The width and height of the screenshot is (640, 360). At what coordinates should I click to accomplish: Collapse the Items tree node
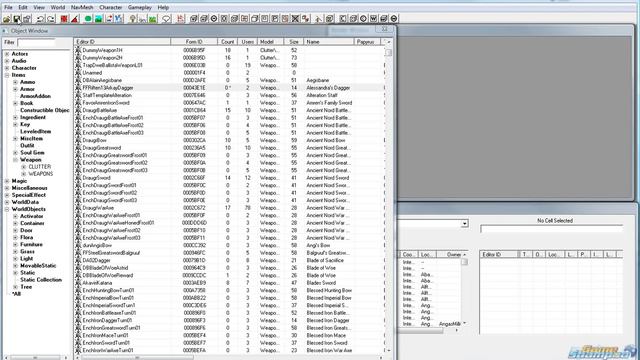7,75
